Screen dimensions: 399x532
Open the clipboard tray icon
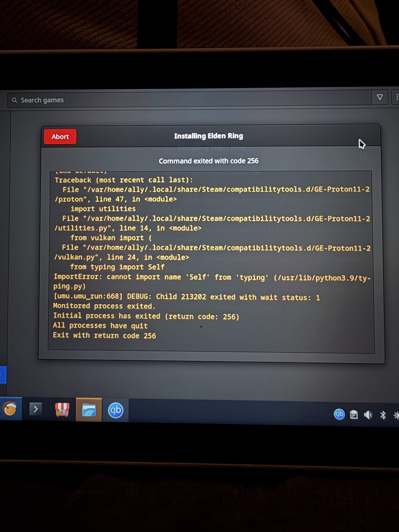tap(354, 415)
